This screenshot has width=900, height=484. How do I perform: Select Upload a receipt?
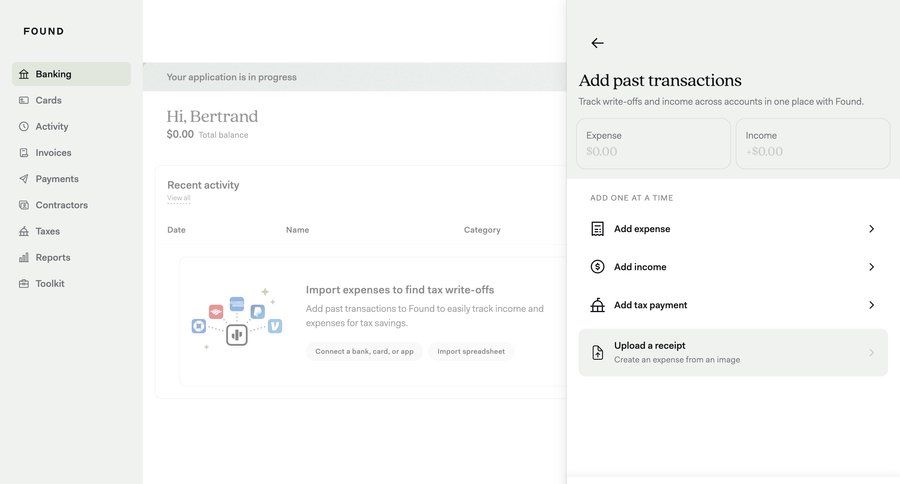[x=733, y=353]
